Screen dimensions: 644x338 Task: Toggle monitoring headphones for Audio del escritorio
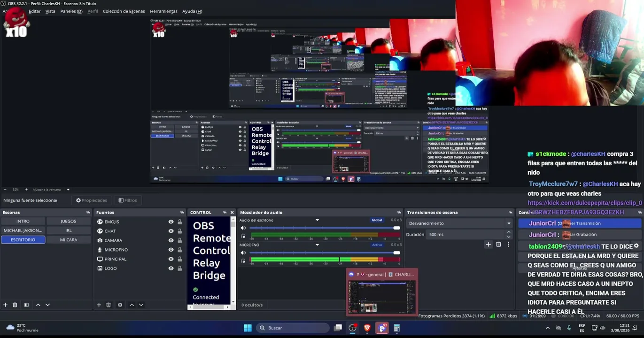click(x=243, y=236)
